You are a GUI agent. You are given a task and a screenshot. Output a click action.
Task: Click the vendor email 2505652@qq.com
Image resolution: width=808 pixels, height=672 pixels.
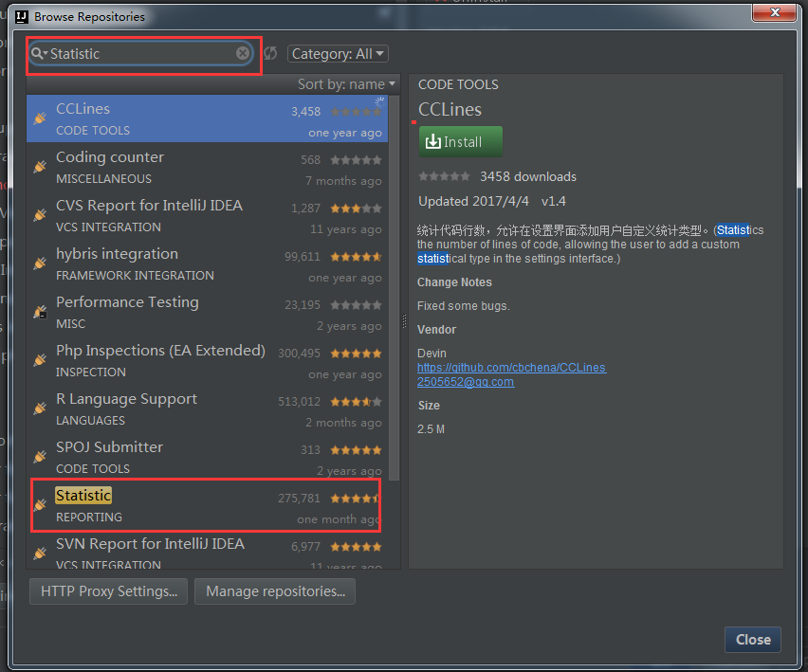pyautogui.click(x=466, y=382)
